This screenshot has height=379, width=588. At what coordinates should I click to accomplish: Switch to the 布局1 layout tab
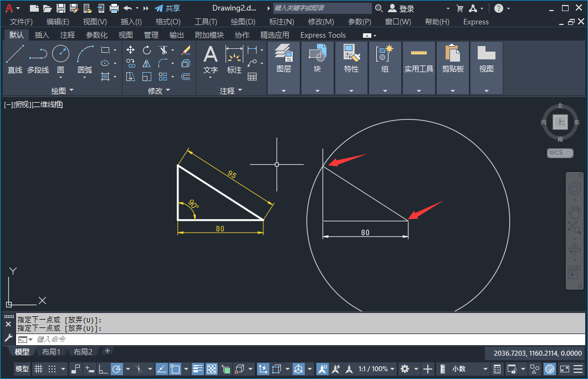tap(52, 352)
